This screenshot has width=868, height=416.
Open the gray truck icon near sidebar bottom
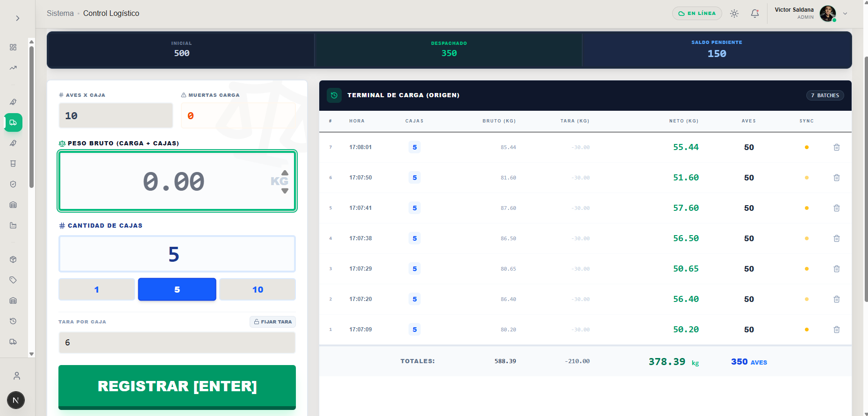tap(13, 342)
